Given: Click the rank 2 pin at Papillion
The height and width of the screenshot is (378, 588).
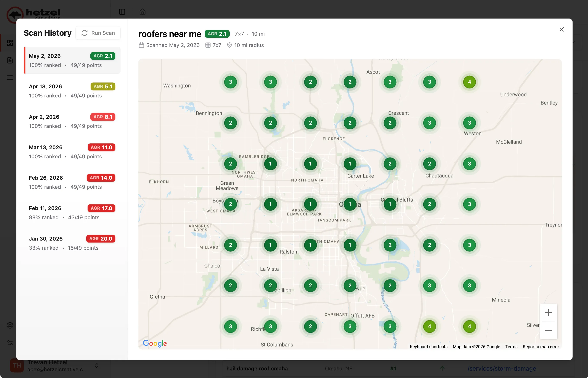Looking at the screenshot, I should (271, 286).
